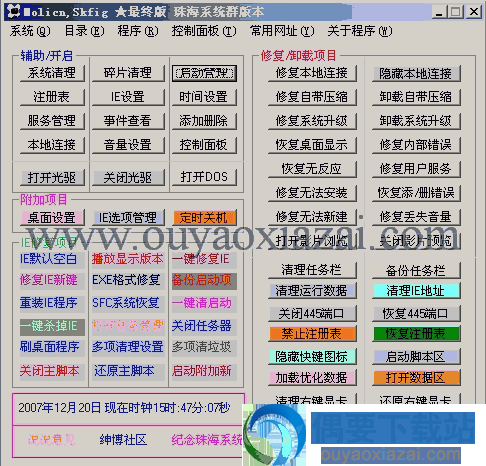Image resolution: width=486 pixels, height=466 pixels.
Task: Click 修复本地连接 repair button
Action: [x=312, y=73]
